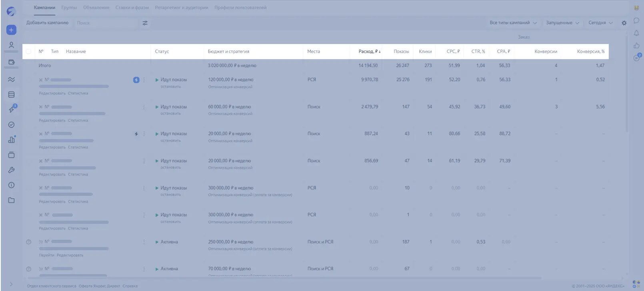The image size is (644, 291).
Task: Tick the select-all checkbox in table header
Action: coord(28,52)
